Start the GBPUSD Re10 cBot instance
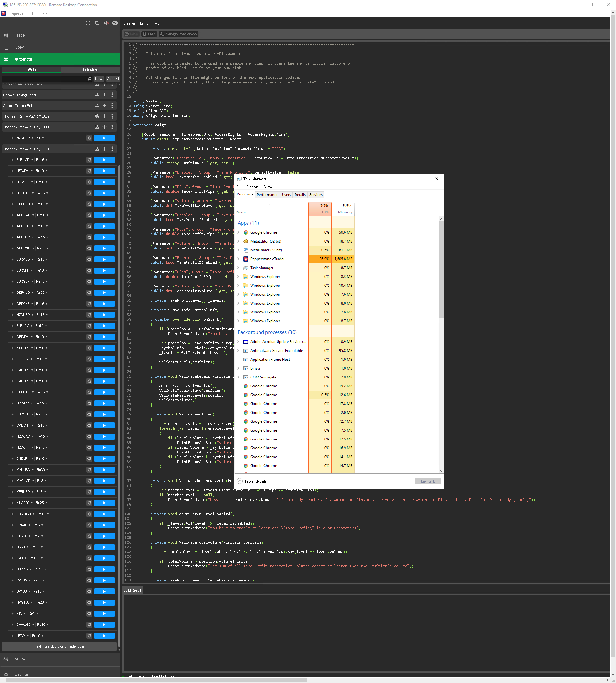The image size is (616, 683). [104, 204]
